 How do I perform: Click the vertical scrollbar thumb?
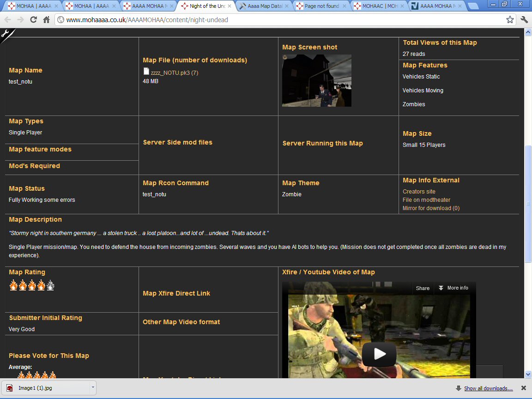click(x=528, y=204)
